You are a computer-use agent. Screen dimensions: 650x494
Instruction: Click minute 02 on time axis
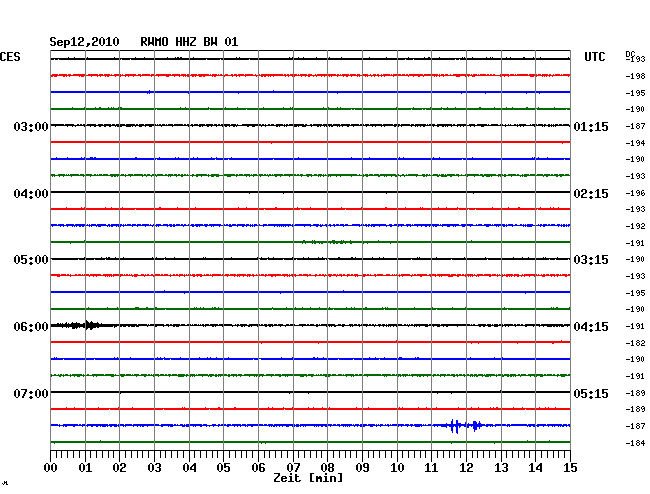tap(119, 468)
